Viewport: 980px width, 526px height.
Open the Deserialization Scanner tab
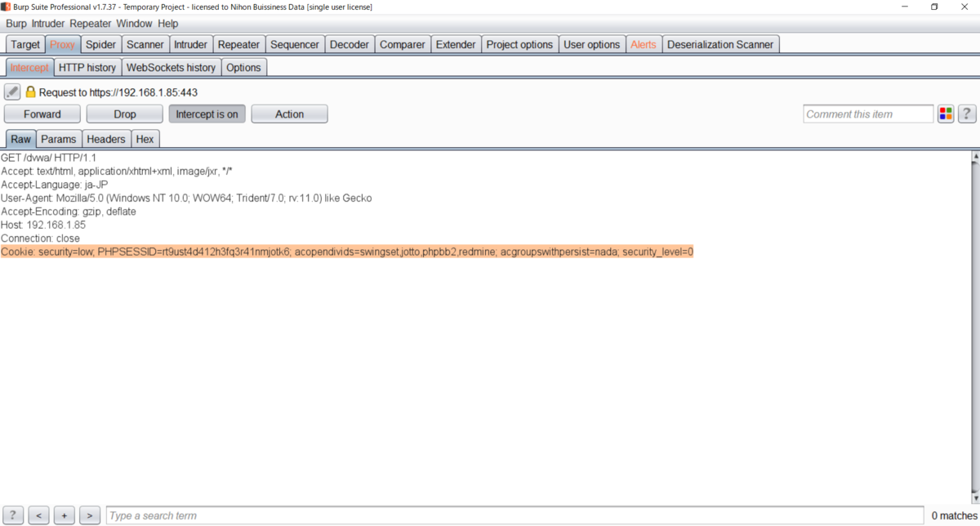[720, 44]
